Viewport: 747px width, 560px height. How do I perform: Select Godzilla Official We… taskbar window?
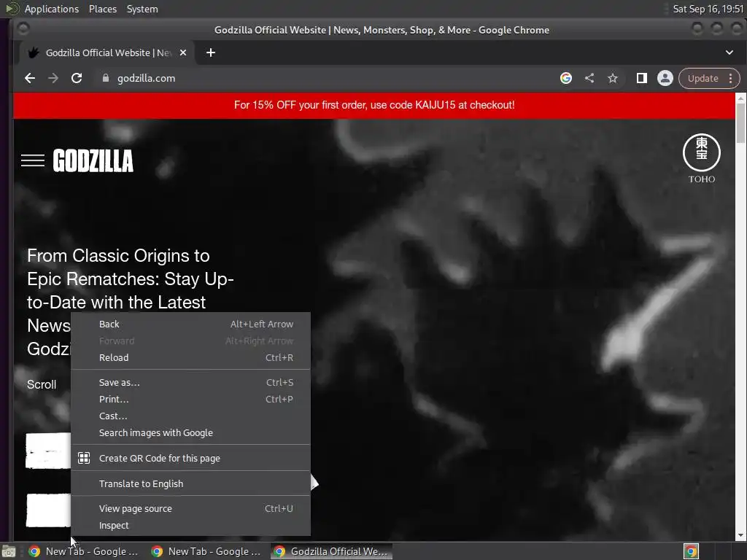[332, 551]
